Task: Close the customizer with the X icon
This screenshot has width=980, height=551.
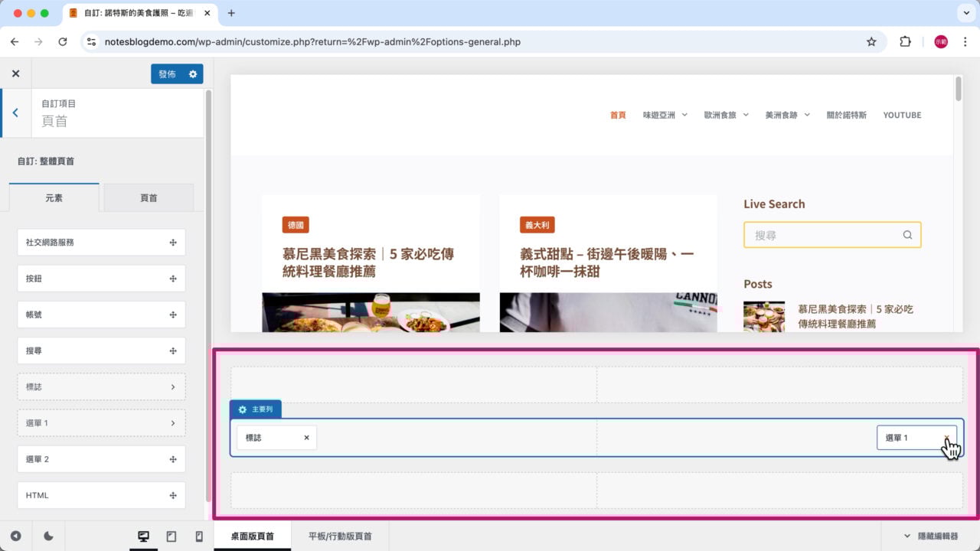Action: click(x=15, y=74)
